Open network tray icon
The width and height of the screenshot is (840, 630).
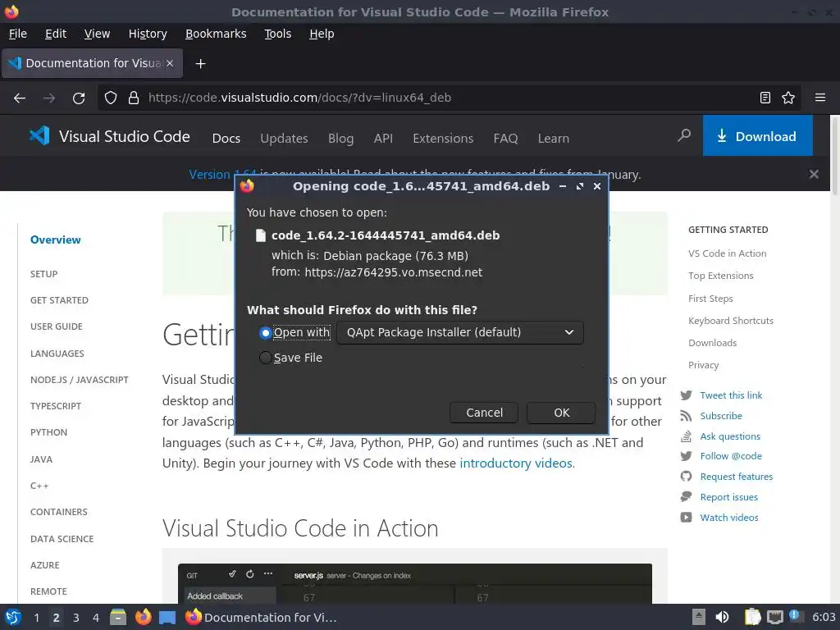tap(774, 617)
